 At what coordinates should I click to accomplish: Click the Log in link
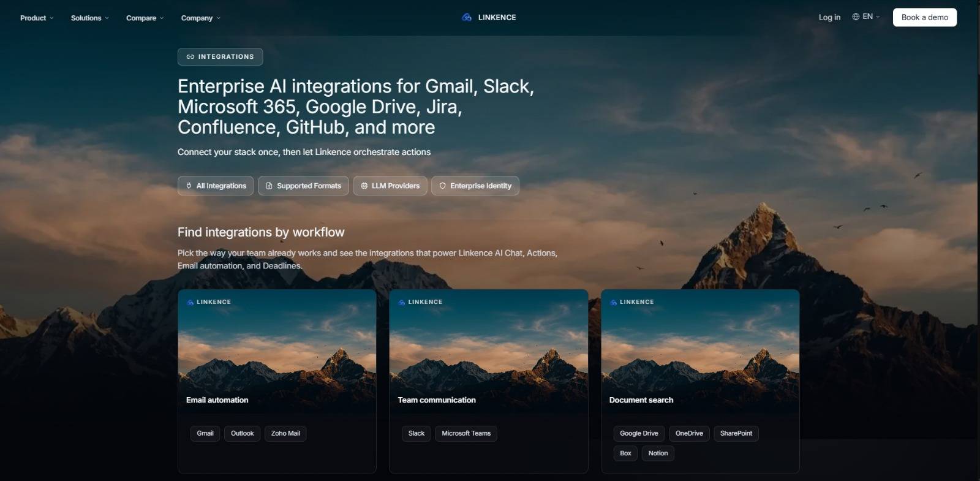coord(829,17)
